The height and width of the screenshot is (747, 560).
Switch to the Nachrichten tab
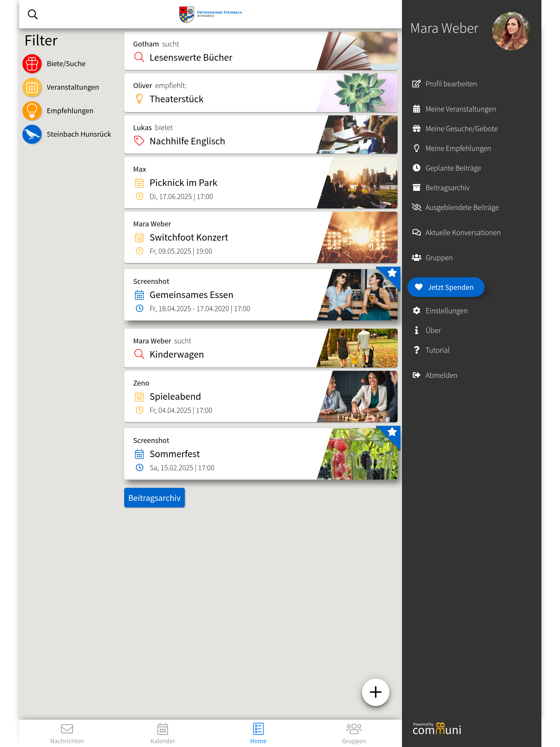coord(67,734)
